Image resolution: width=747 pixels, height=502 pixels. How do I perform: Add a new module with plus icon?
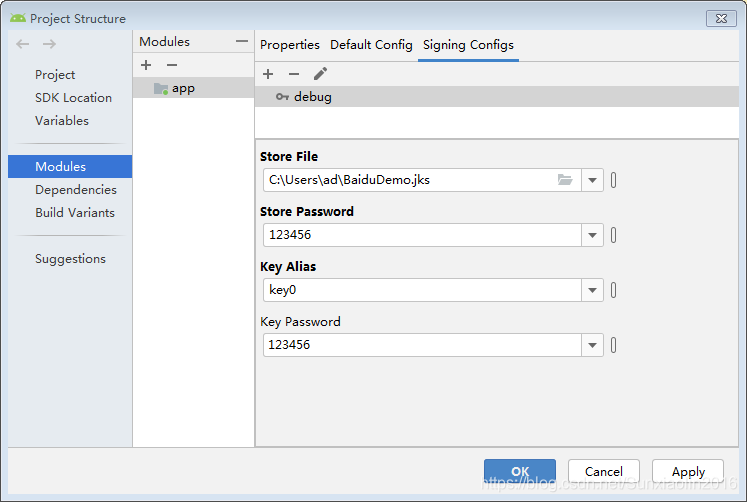coord(146,65)
